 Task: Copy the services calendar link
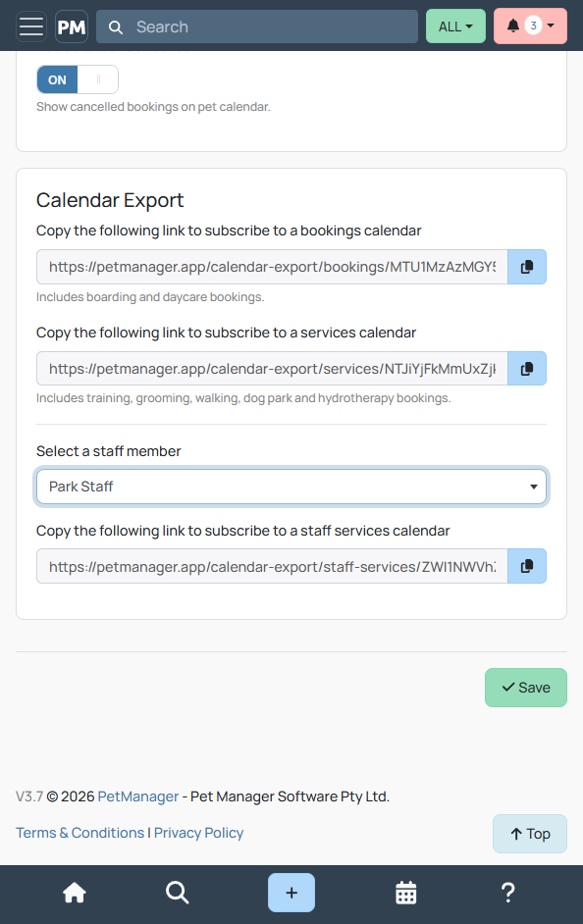pos(527,369)
